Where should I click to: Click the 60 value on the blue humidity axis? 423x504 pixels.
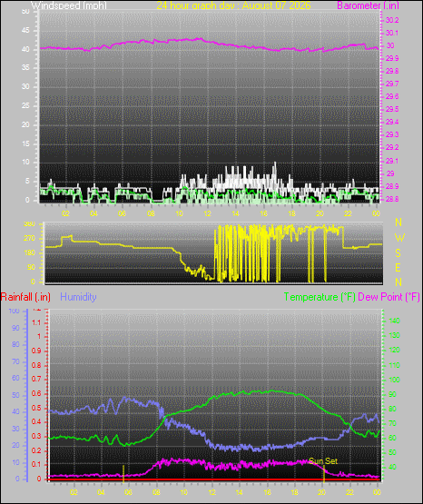pyautogui.click(x=15, y=378)
